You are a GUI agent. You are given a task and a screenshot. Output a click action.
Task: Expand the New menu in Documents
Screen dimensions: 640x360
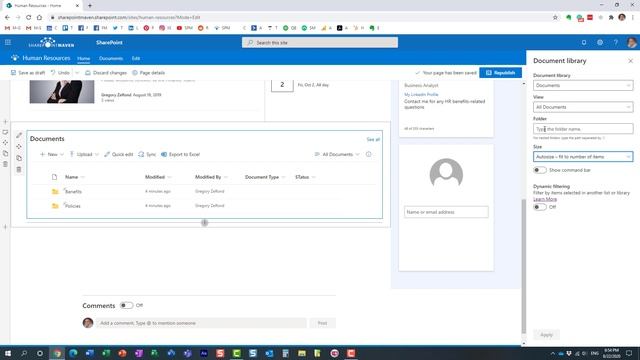52,154
